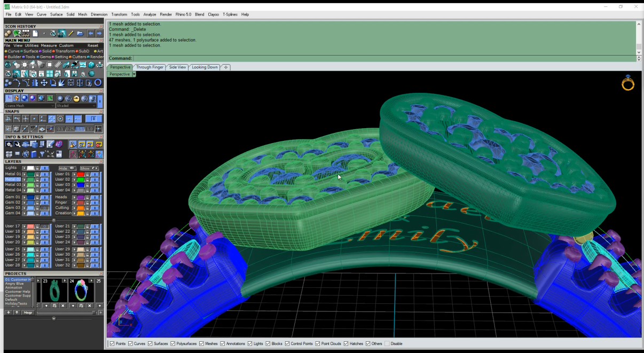Expand the Heads layer arrow
644x353 pixels.
74,197
